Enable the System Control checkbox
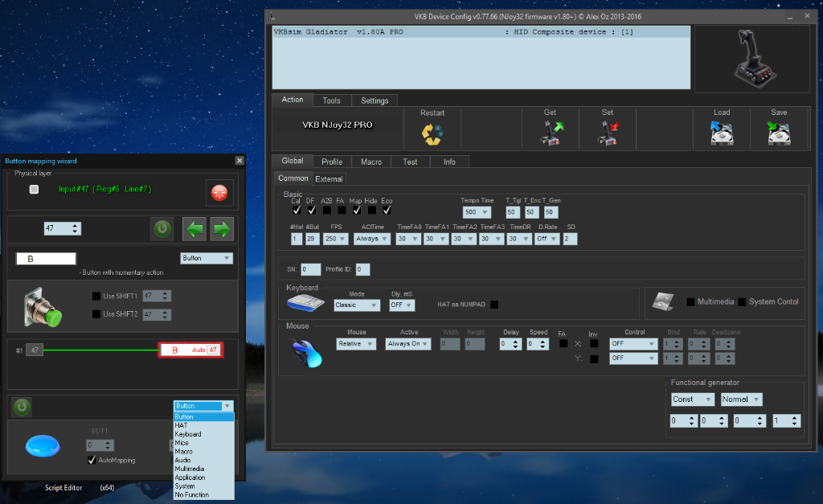Screen dimensions: 823x504 (742, 302)
